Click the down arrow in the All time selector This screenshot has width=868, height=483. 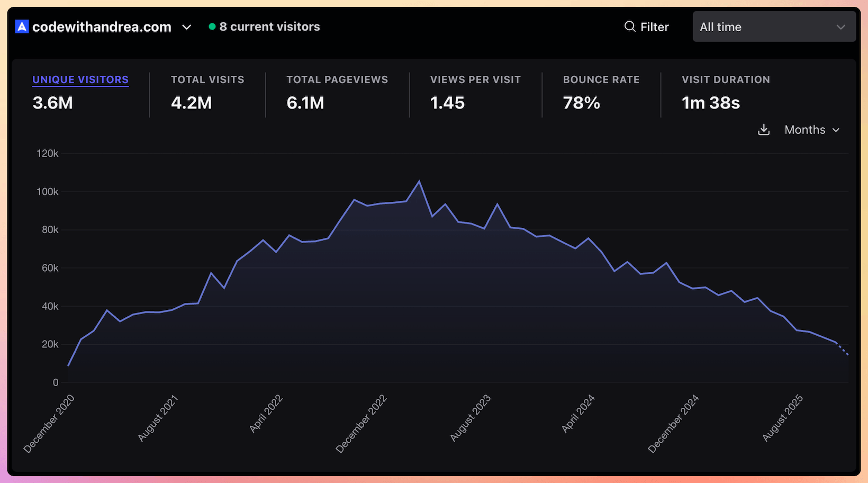point(842,26)
